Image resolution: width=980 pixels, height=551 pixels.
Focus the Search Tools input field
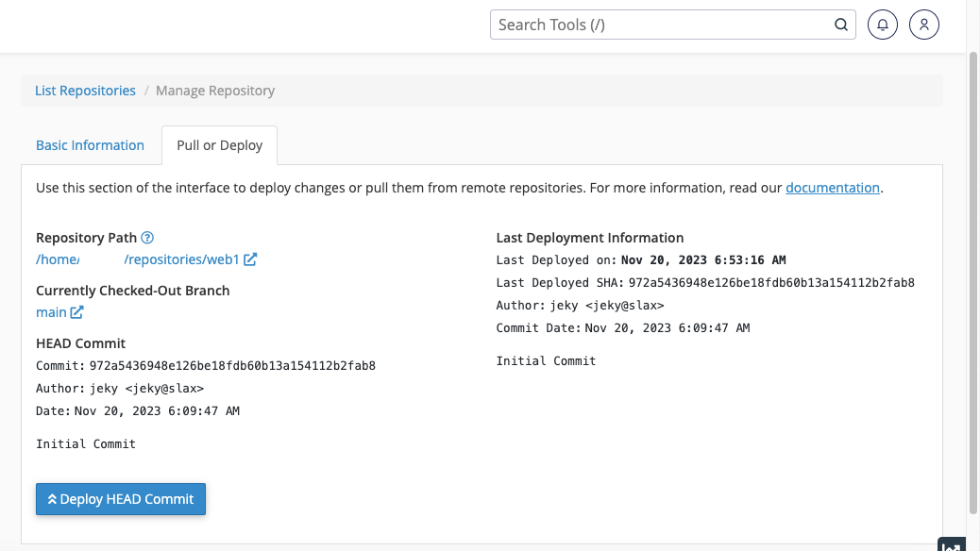tap(661, 25)
